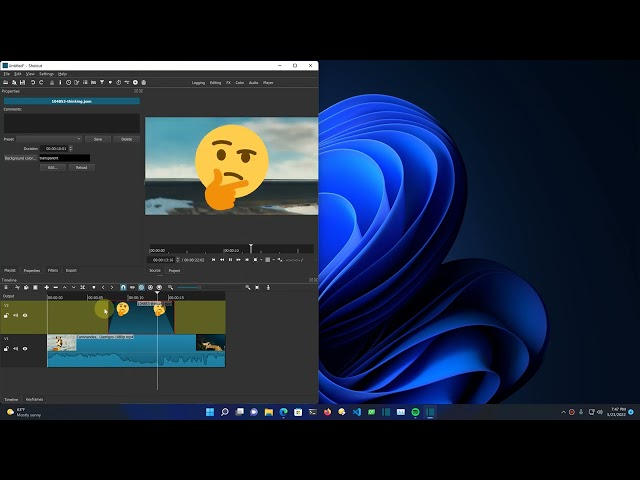Split clip at playhead icon
640x480 pixels.
[x=82, y=287]
